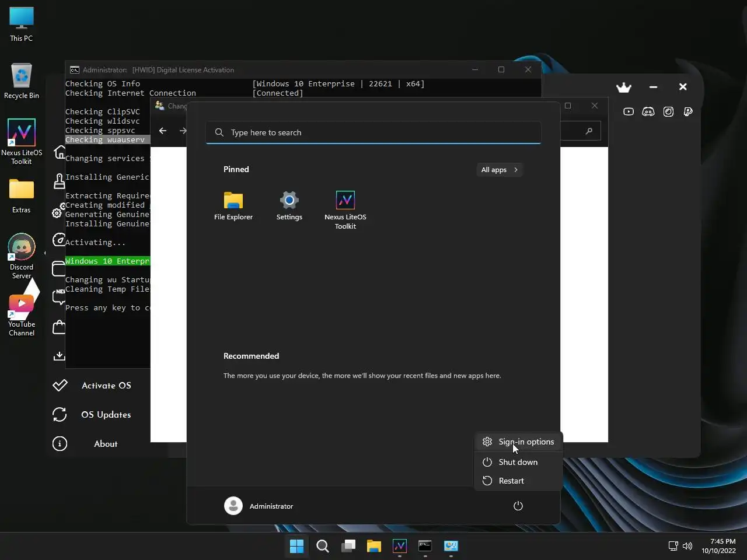Launch pinned Nexus LiteOS Toolkit in Start menu
The height and width of the screenshot is (560, 747).
click(345, 211)
